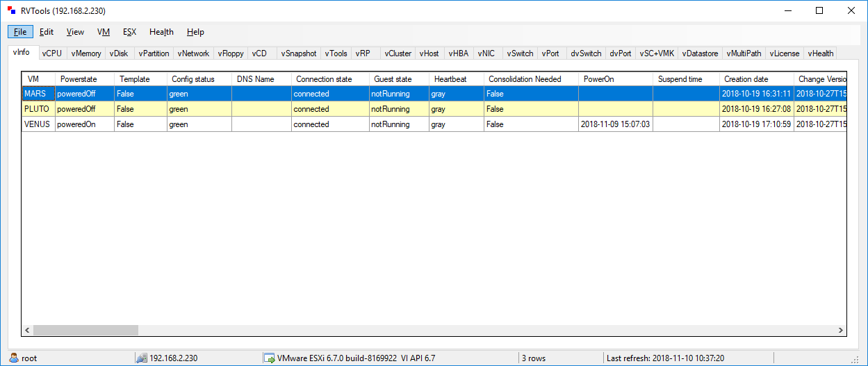Select the VENUS VM name cell
The height and width of the screenshot is (366, 868).
[x=38, y=124]
